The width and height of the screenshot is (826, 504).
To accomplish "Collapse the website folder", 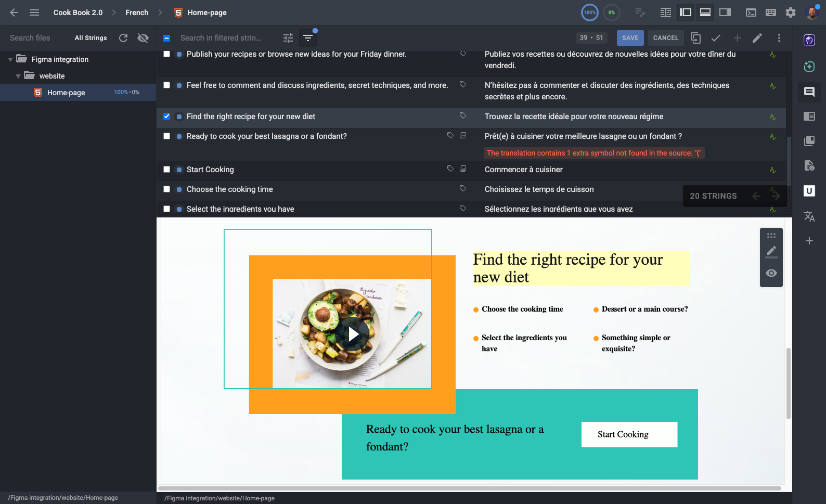I will click(18, 76).
